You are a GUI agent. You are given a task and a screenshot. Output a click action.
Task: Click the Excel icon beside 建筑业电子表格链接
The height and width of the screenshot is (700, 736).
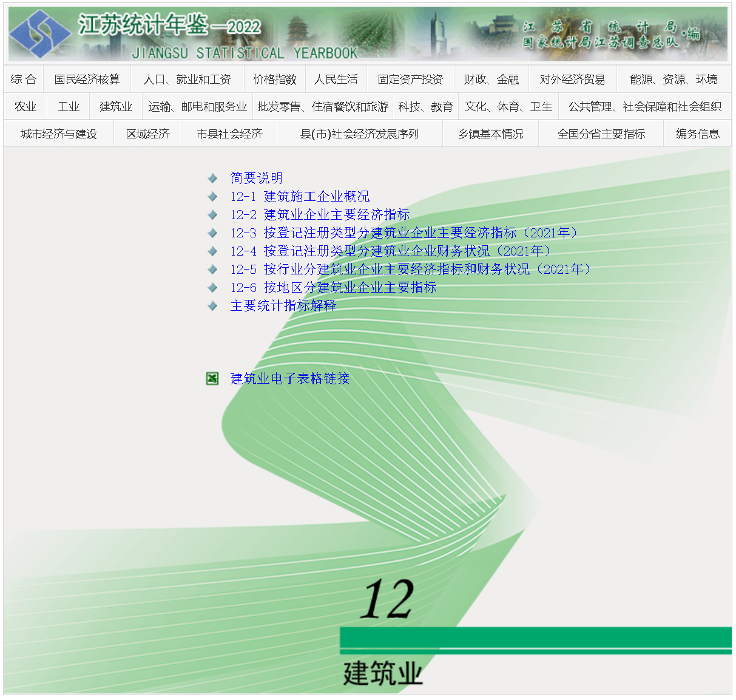[212, 379]
